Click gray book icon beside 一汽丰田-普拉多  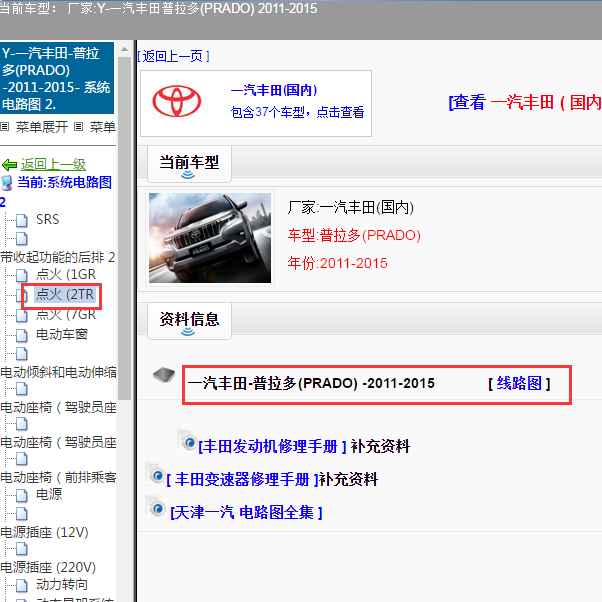click(164, 375)
